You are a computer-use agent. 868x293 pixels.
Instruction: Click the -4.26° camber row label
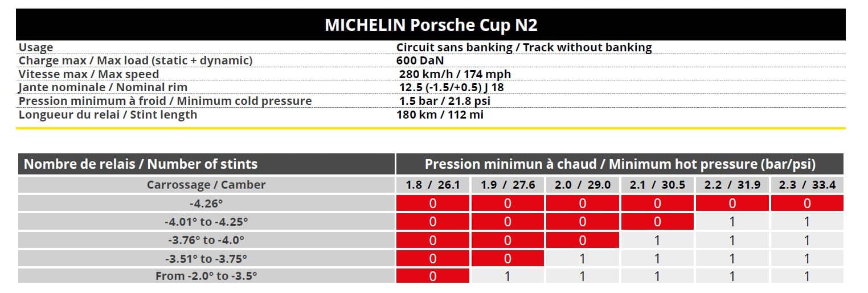click(x=206, y=203)
